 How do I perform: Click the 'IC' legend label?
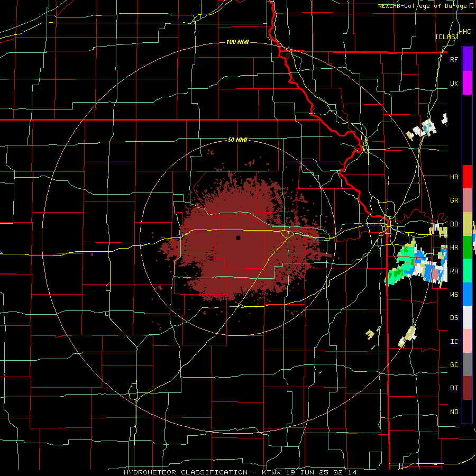[454, 341]
